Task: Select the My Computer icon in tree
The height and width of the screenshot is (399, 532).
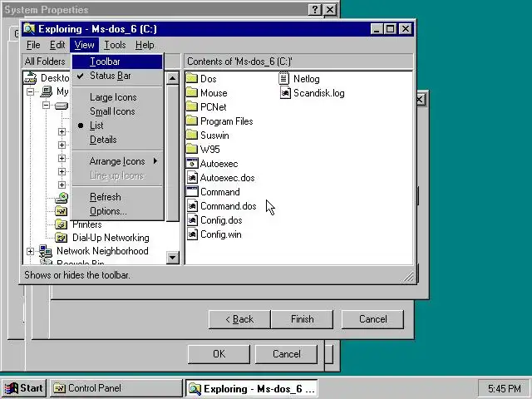Action: 47,91
